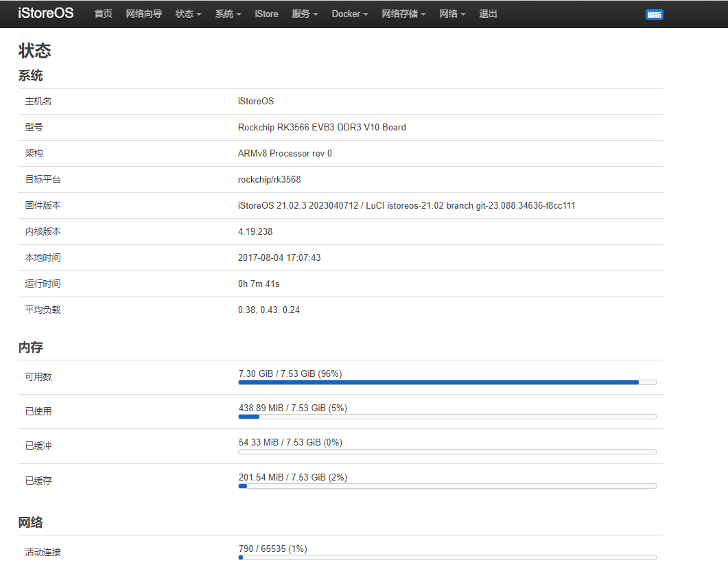Expand the 服务 dropdown menu
The width and height of the screenshot is (728, 578).
point(305,14)
